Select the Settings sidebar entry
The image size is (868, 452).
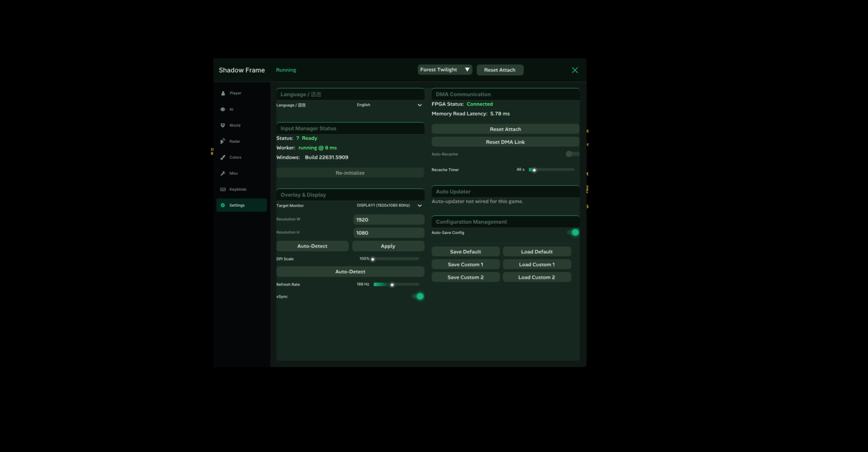[241, 205]
